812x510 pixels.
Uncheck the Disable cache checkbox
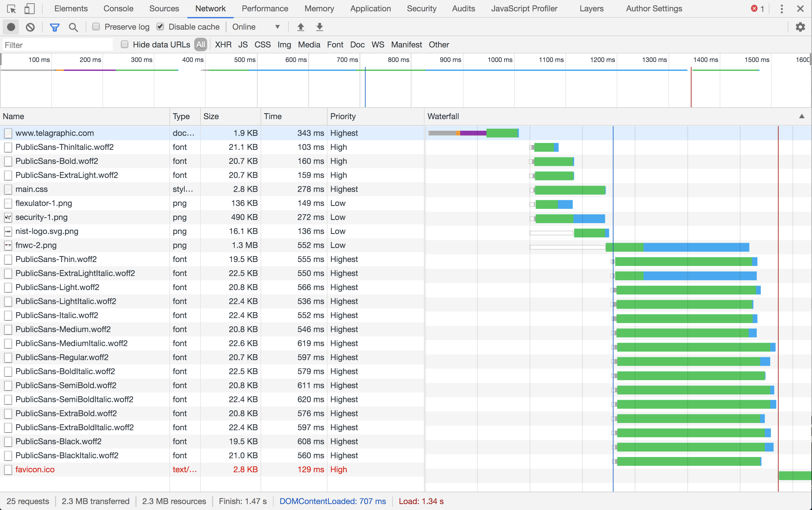(x=160, y=26)
